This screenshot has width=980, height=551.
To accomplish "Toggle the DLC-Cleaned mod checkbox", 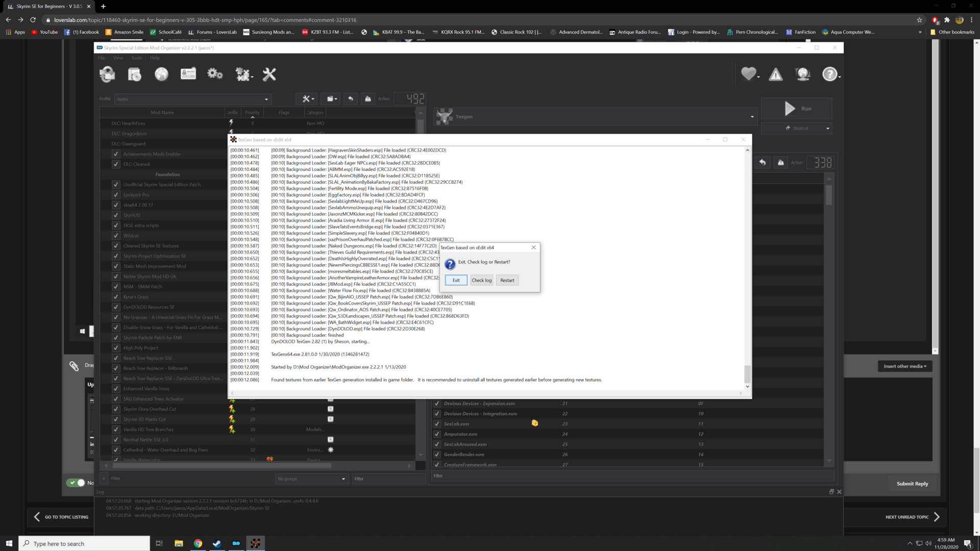I will coord(116,164).
